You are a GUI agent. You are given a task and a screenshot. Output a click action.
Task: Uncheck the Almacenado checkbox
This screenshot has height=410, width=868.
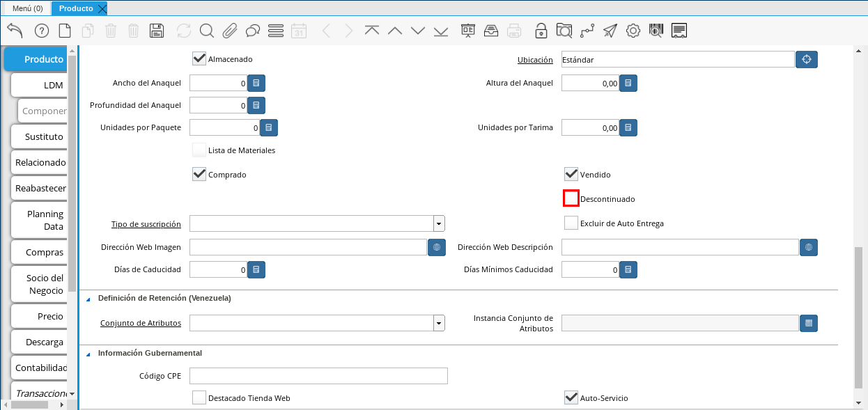[x=199, y=59]
